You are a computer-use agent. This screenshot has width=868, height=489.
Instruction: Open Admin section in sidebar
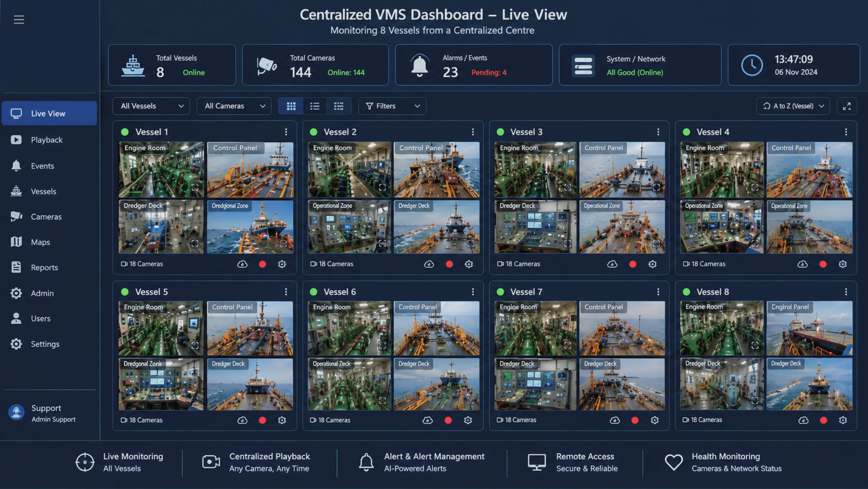tap(49, 293)
